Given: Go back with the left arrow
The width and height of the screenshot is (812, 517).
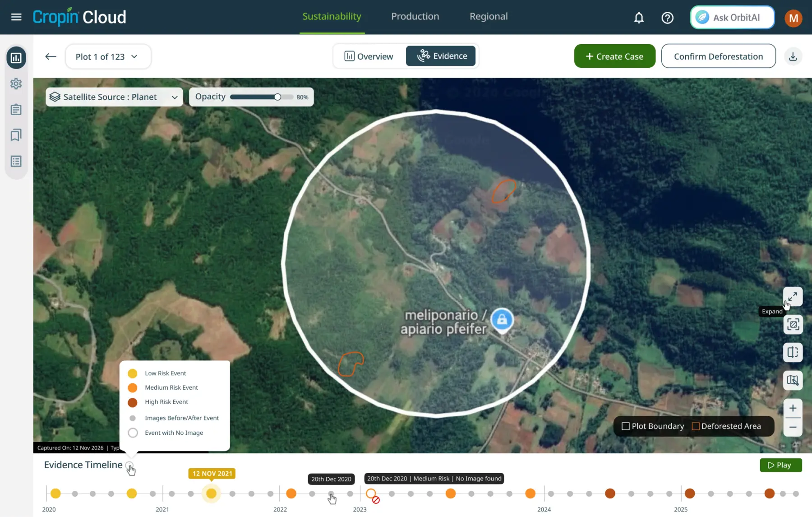Looking at the screenshot, I should [51, 56].
